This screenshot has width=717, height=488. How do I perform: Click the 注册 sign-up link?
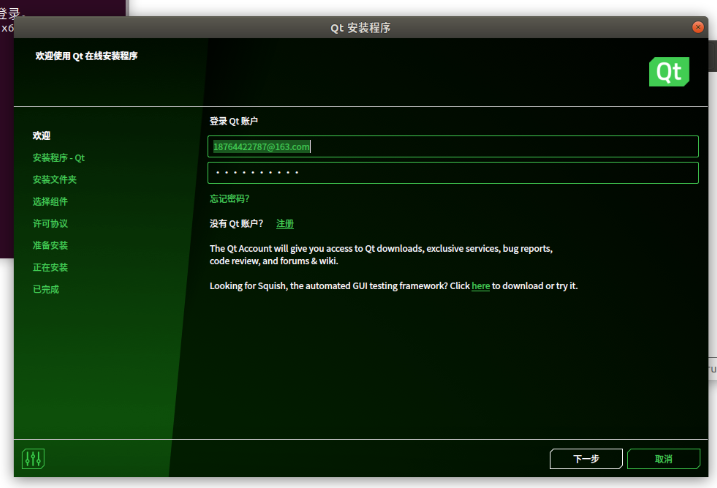coord(285,224)
